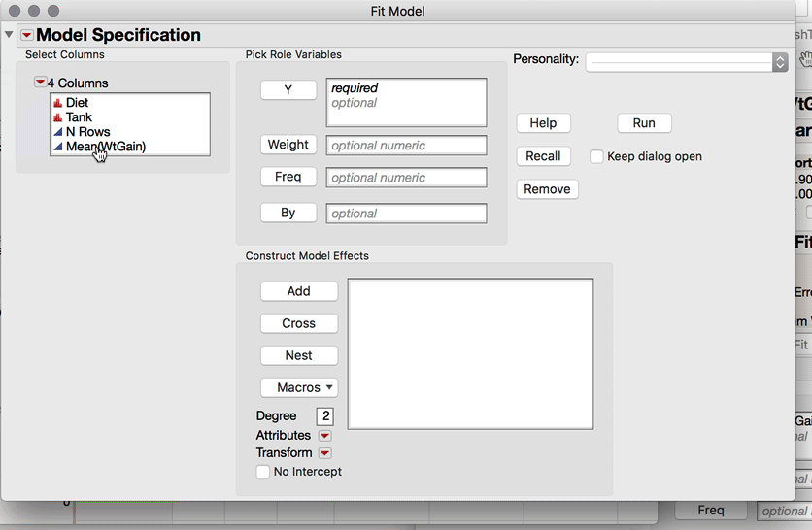Select the Diet column
Screen dimensions: 812x530
pos(77,103)
